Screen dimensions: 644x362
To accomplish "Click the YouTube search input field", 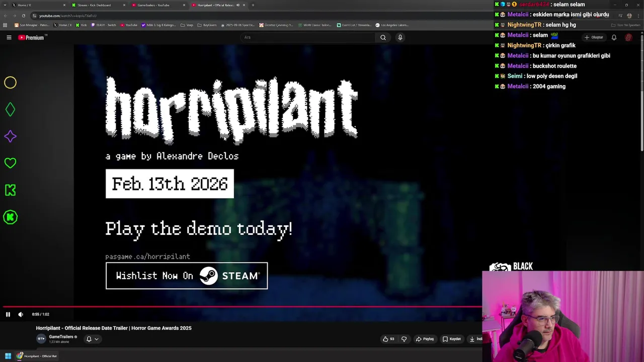I will 307,37.
